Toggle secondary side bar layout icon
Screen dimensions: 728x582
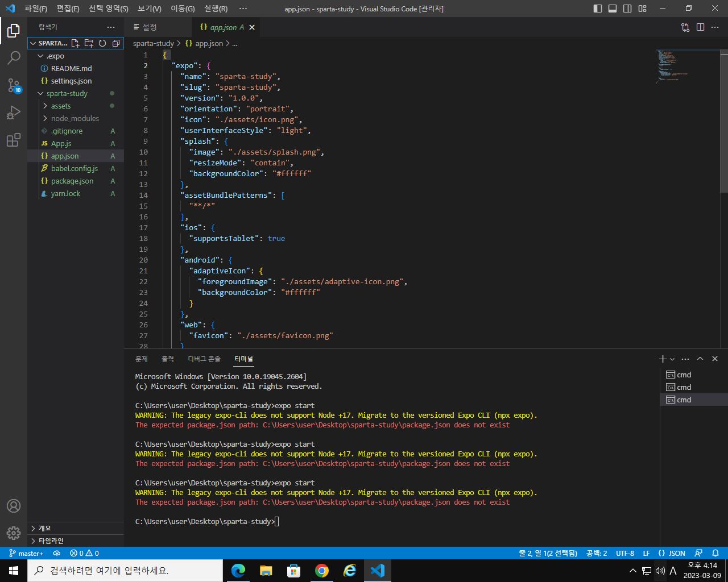627,9
